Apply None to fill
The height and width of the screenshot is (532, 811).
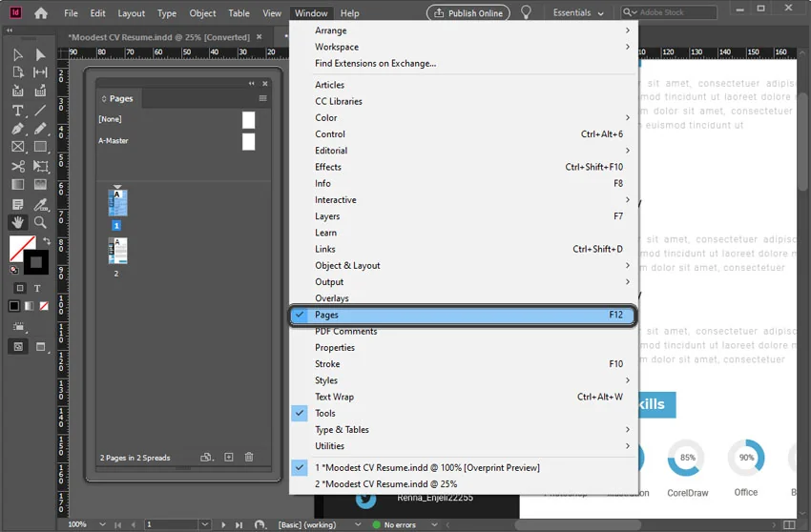click(x=44, y=306)
